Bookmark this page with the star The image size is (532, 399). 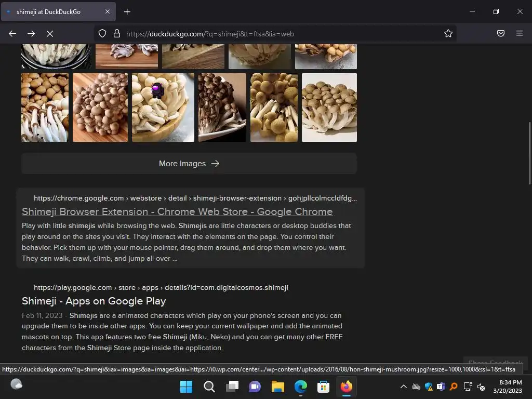click(448, 34)
